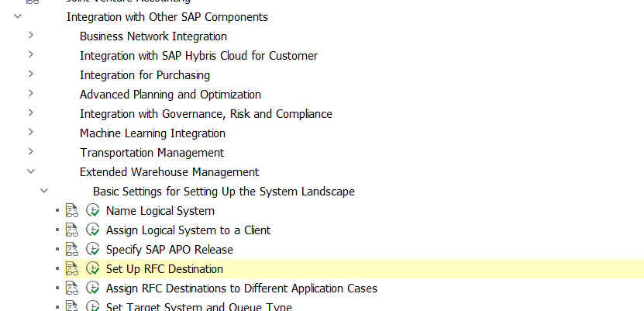Select Integration with Other SAP Components text
This screenshot has height=311, width=644.
coord(167,17)
